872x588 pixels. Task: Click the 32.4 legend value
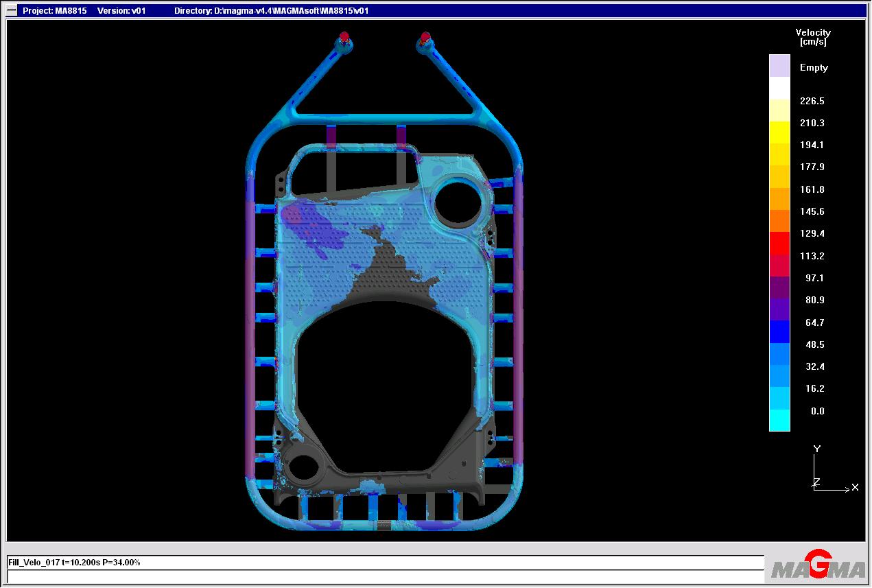[814, 366]
